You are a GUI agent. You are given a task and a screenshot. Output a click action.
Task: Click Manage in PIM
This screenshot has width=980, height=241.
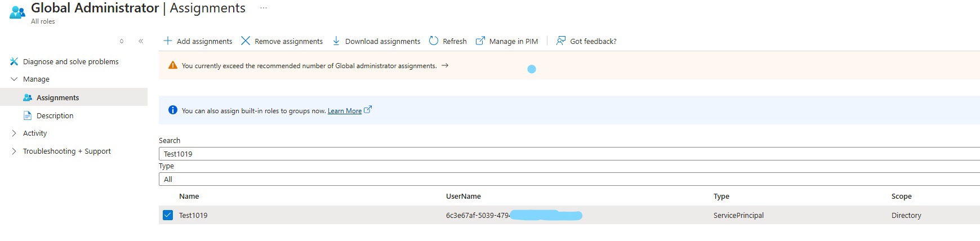coord(514,41)
